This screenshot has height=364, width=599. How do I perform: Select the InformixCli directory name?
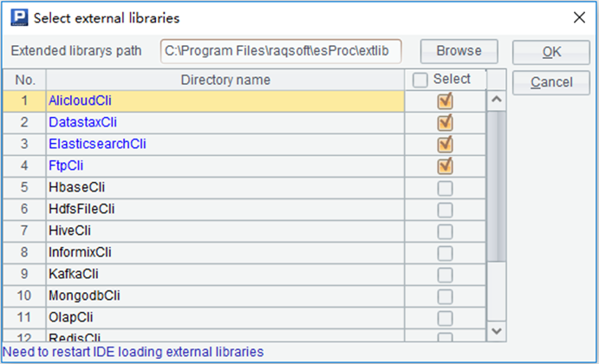coord(79,252)
